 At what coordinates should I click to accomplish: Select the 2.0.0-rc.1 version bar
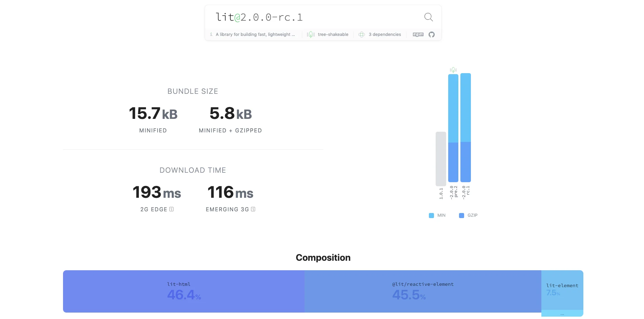pos(465,127)
